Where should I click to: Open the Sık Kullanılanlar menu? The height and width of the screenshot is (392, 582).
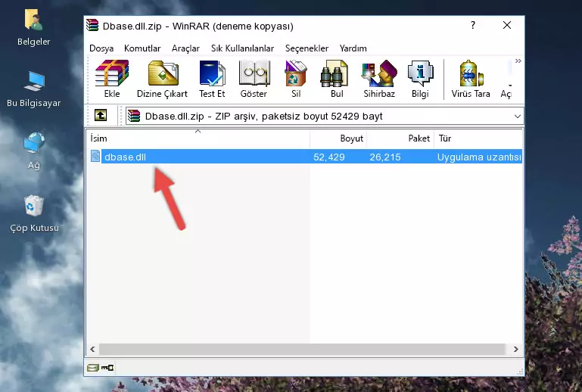point(242,48)
